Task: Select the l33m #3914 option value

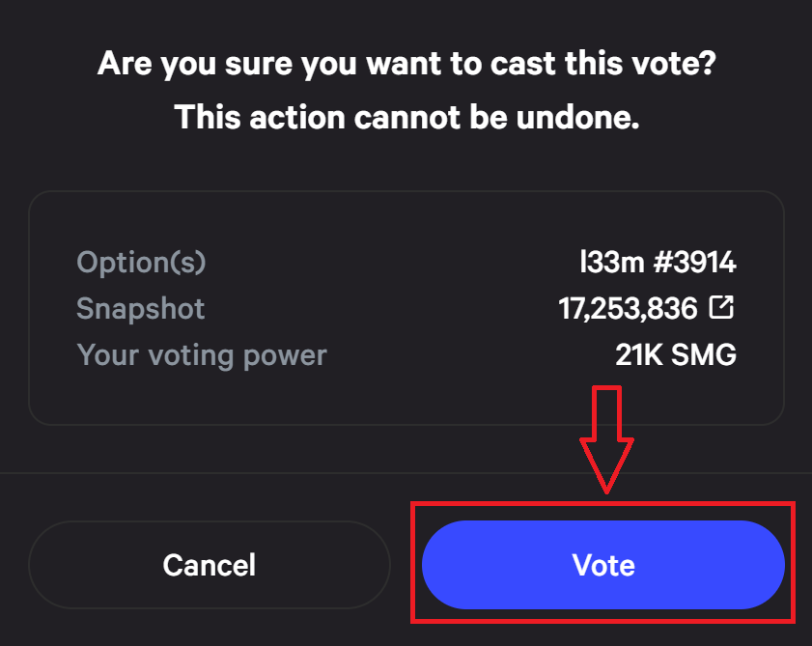Action: tap(658, 262)
